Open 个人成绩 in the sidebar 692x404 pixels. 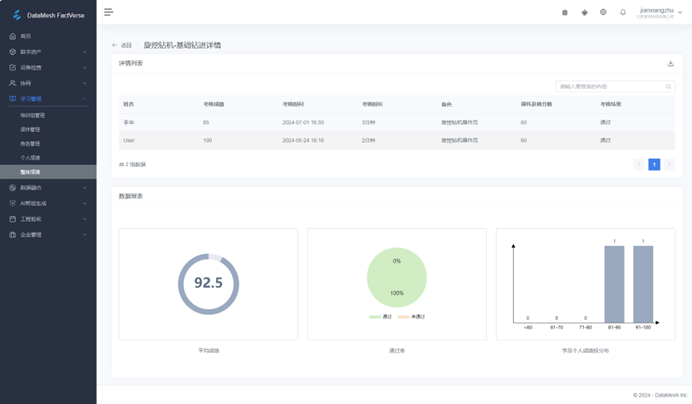coord(31,158)
